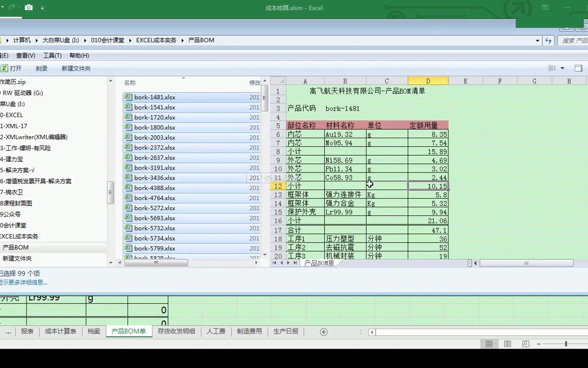Click the change-view icon in Explorer toolbar

click(552, 68)
